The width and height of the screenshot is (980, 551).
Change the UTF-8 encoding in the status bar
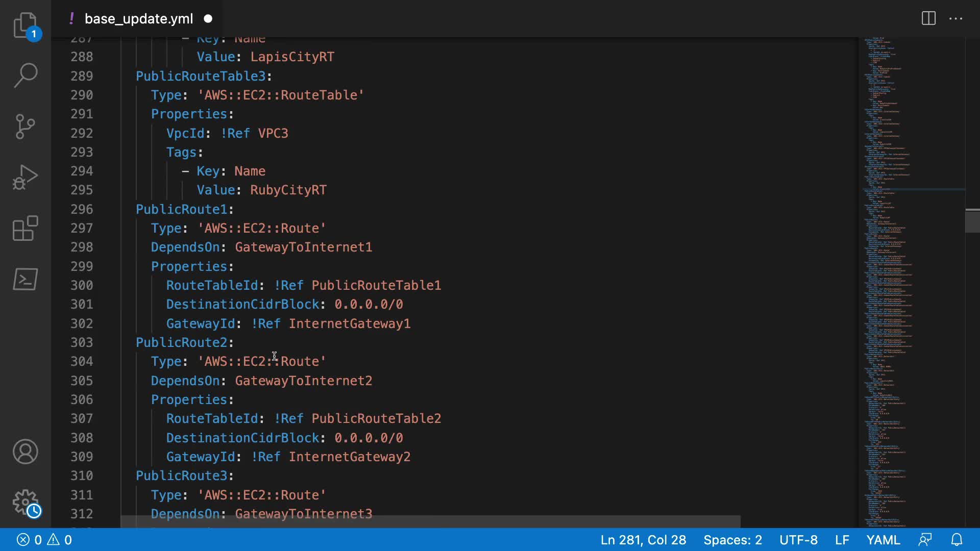point(798,540)
